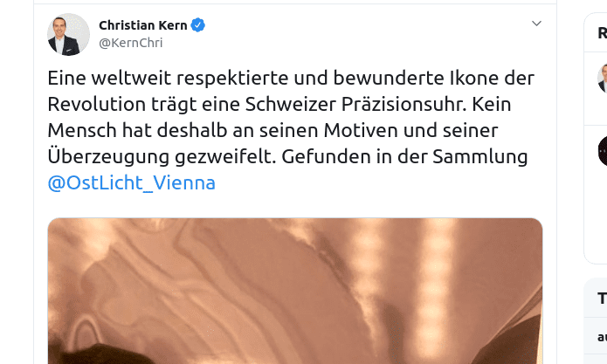Click 'Gefunden in der Sammlung' text
This screenshot has height=364, width=607.
click(x=404, y=156)
